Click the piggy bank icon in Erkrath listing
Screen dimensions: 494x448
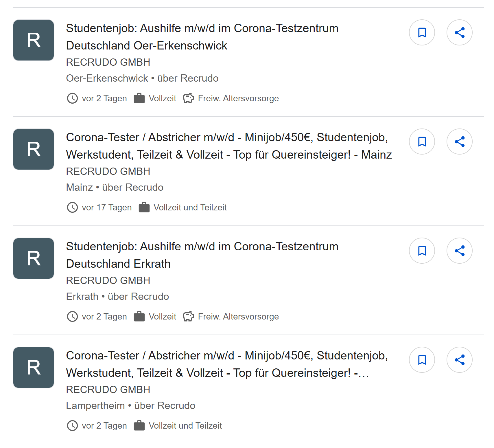tap(189, 317)
